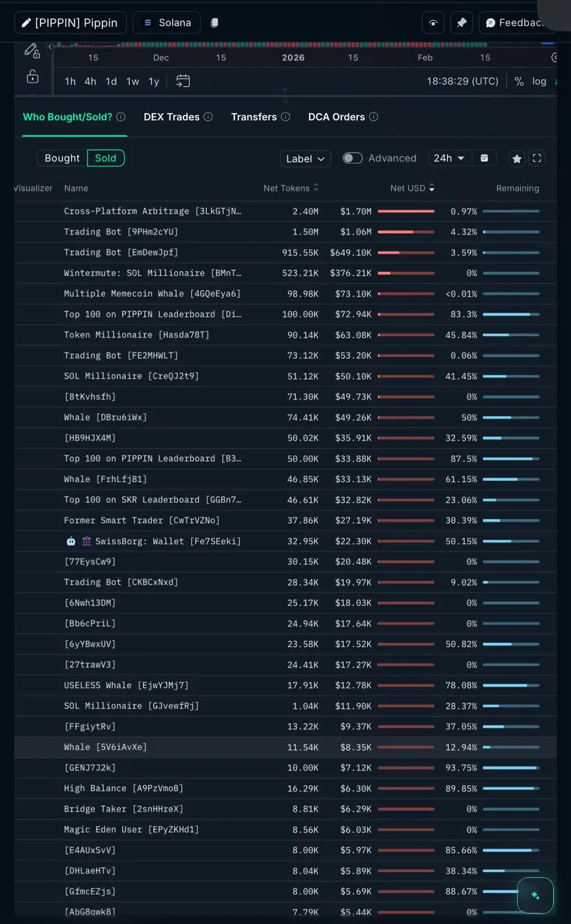Open the calendar date picker icon
Image resolution: width=571 pixels, height=924 pixels.
[x=484, y=158]
